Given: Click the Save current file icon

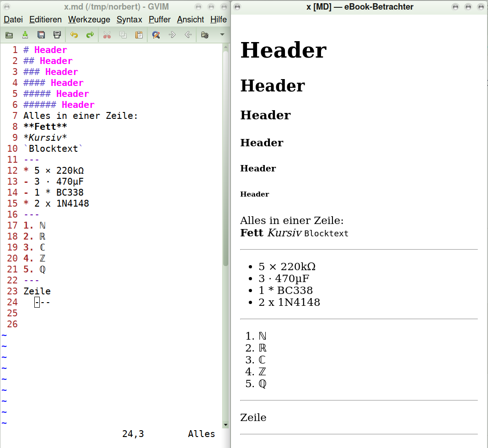Looking at the screenshot, I should point(25,35).
